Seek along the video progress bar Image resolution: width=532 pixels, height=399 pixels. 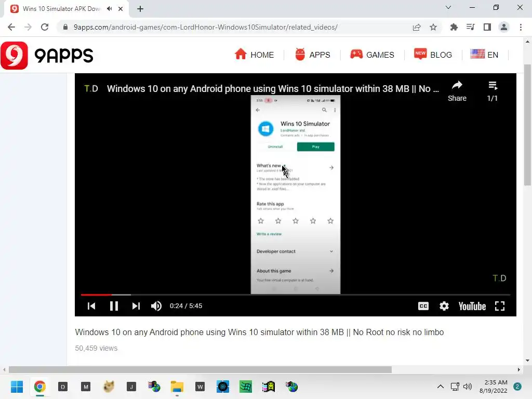[296, 295]
